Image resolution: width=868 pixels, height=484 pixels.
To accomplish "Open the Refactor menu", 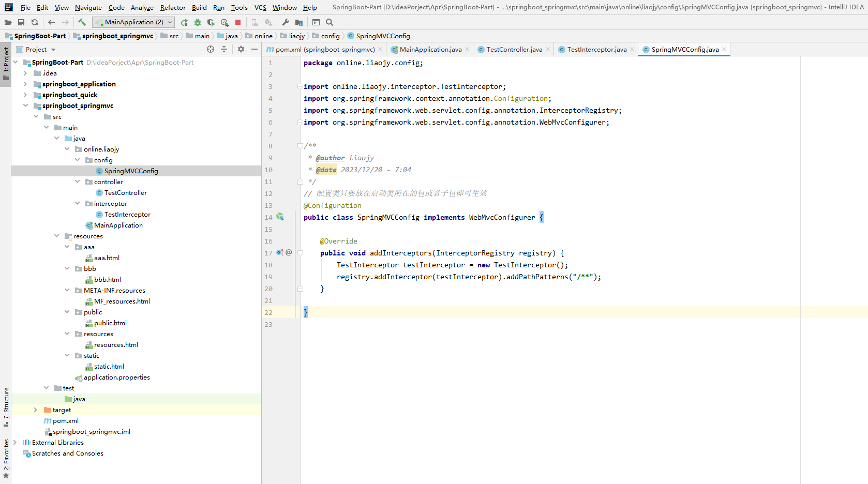I will click(x=173, y=7).
